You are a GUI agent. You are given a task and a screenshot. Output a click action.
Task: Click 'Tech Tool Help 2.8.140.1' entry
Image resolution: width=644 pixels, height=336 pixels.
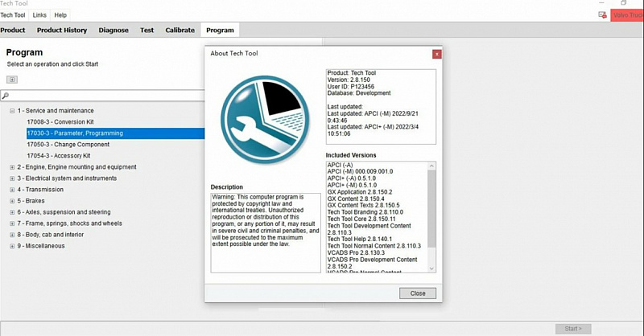(x=359, y=240)
